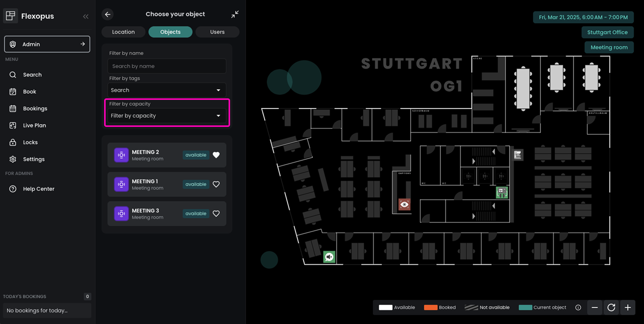The image size is (644, 324).
Task: Zoom out on the floor plan
Action: tap(594, 307)
